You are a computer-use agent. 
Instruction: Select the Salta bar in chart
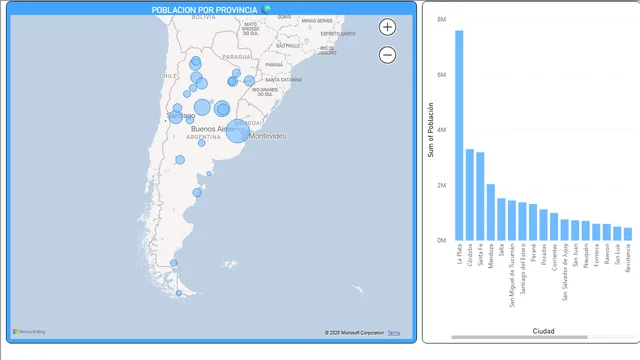click(501, 219)
